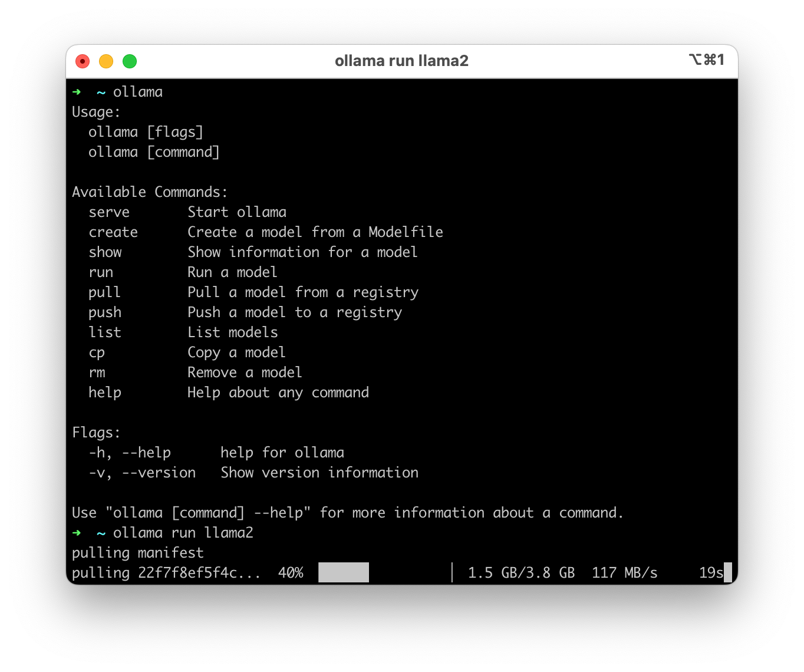
Task: Click the '117 MB/s' download speed
Action: [625, 573]
